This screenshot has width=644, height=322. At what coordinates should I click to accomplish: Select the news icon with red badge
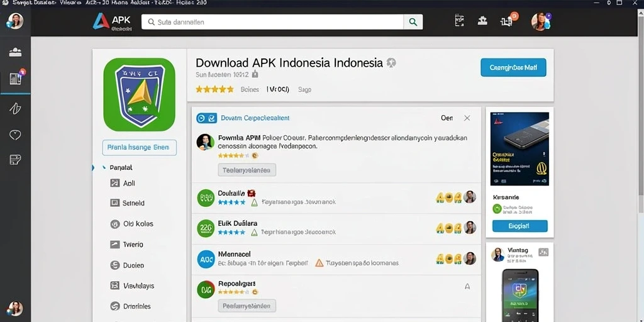[16, 77]
